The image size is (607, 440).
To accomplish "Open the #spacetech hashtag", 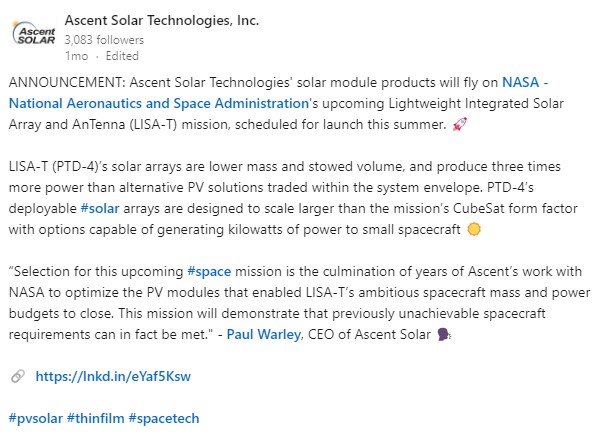I will tap(164, 418).
